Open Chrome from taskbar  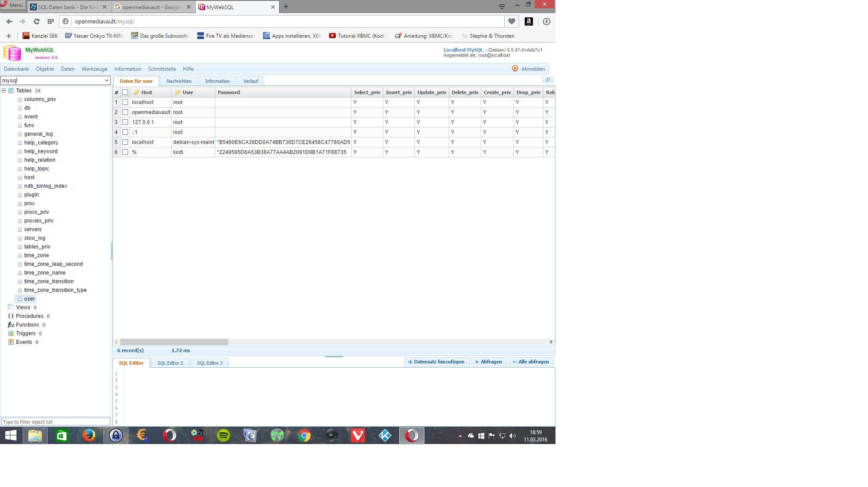pyautogui.click(x=304, y=435)
